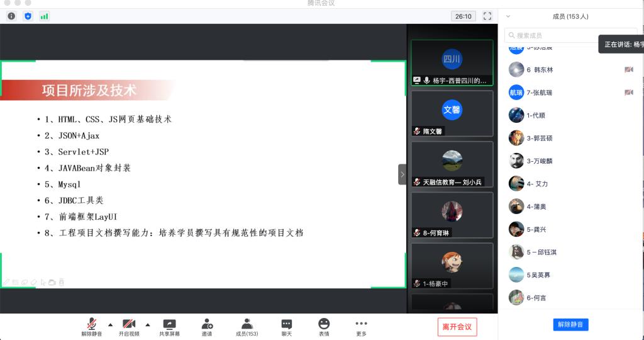This screenshot has width=644, height=340.
Task: Expand audio options arrow beside 解除静音
Action: (x=111, y=325)
